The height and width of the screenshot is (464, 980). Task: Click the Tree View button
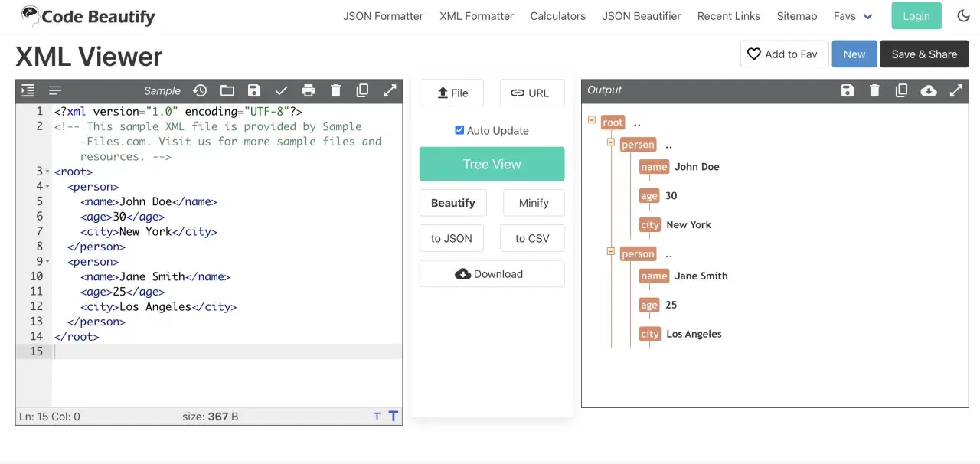(492, 164)
